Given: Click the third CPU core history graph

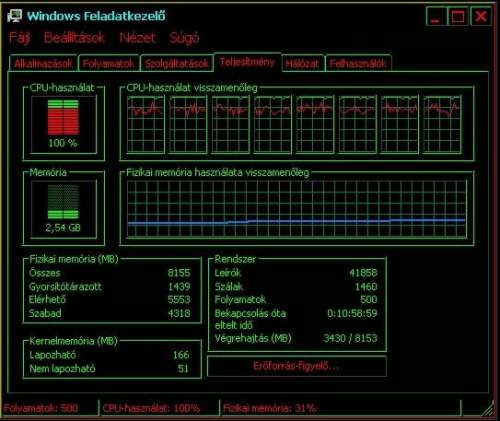Looking at the screenshot, I should (230, 124).
